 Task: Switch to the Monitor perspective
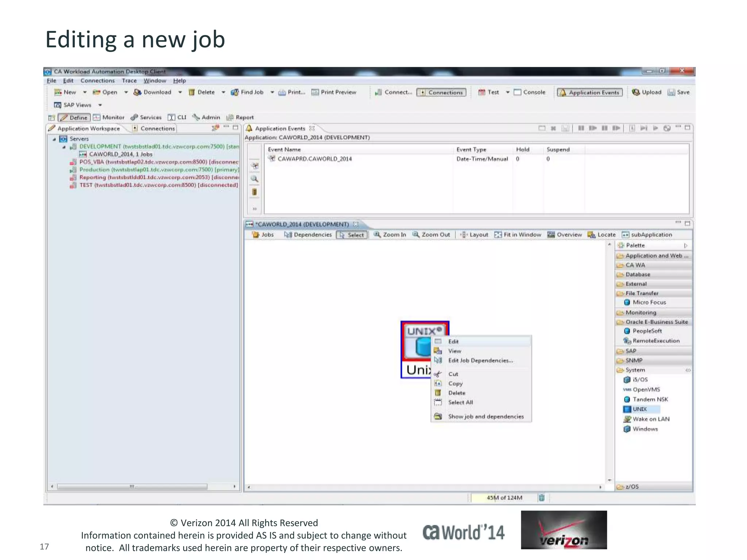(x=109, y=117)
